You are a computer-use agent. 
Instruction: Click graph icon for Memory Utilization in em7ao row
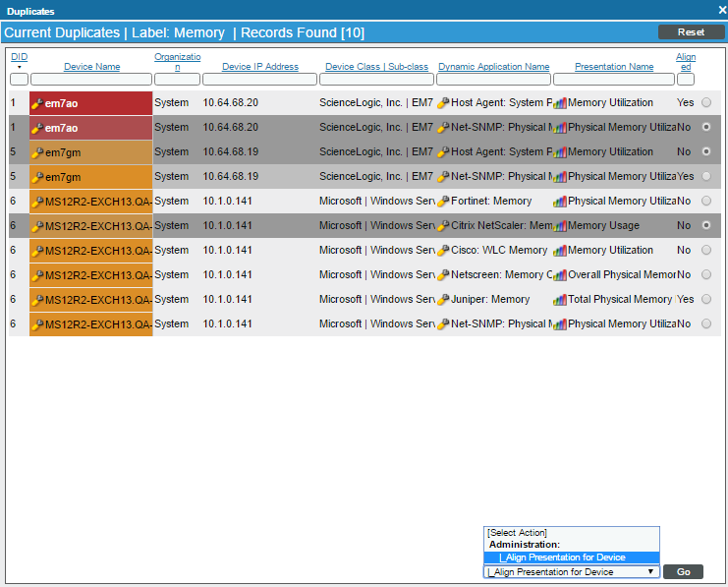point(560,103)
